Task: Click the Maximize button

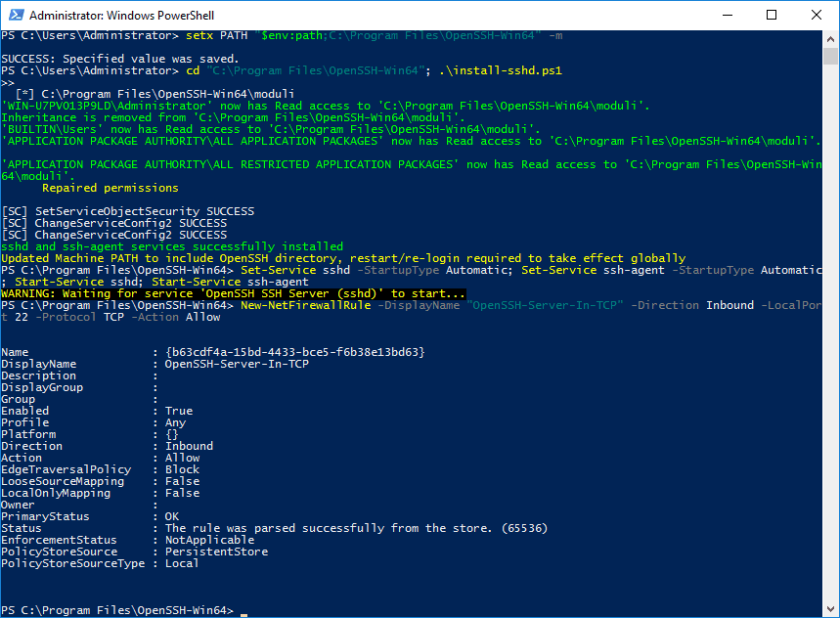Action: pyautogui.click(x=772, y=15)
